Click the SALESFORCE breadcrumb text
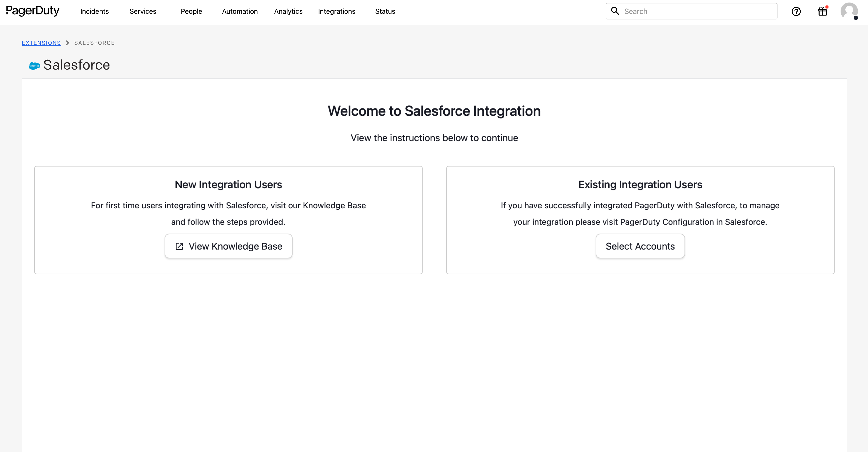 (95, 43)
